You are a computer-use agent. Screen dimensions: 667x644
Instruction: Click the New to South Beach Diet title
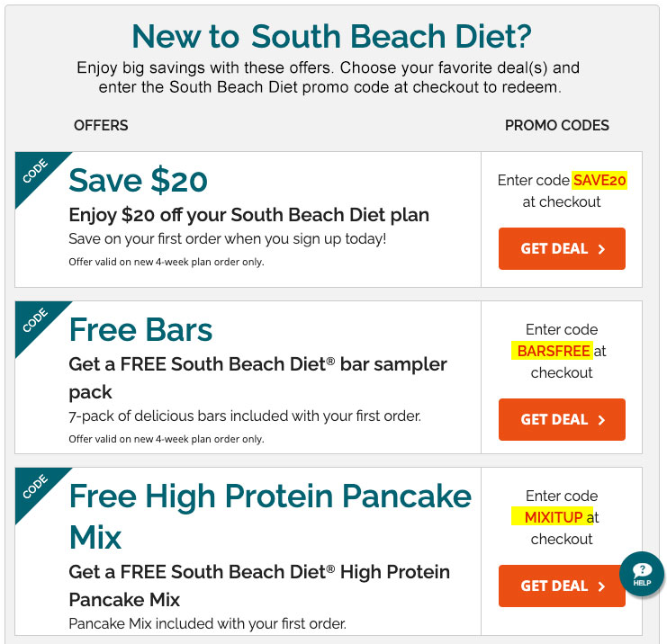(332, 36)
